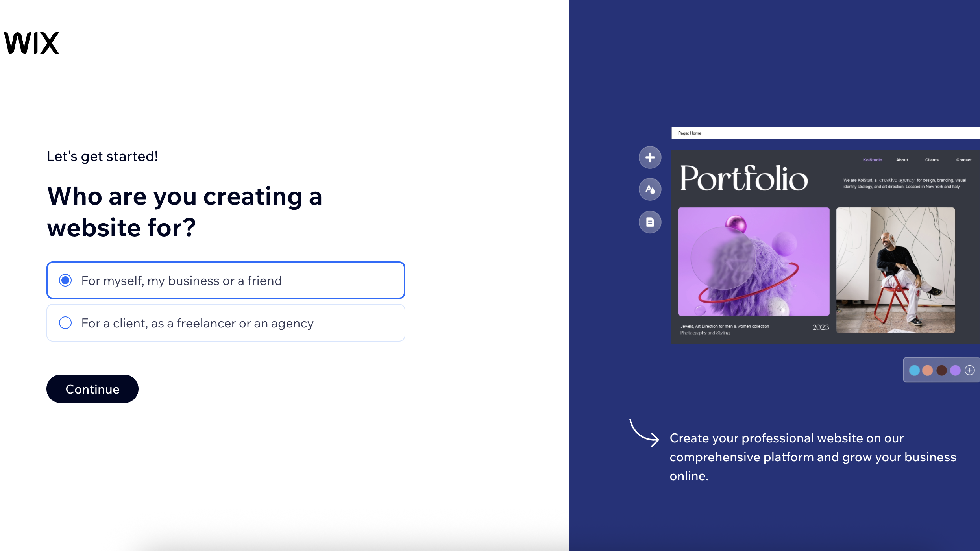
Task: Select 'For myself, my business or a friend'
Action: click(x=226, y=280)
